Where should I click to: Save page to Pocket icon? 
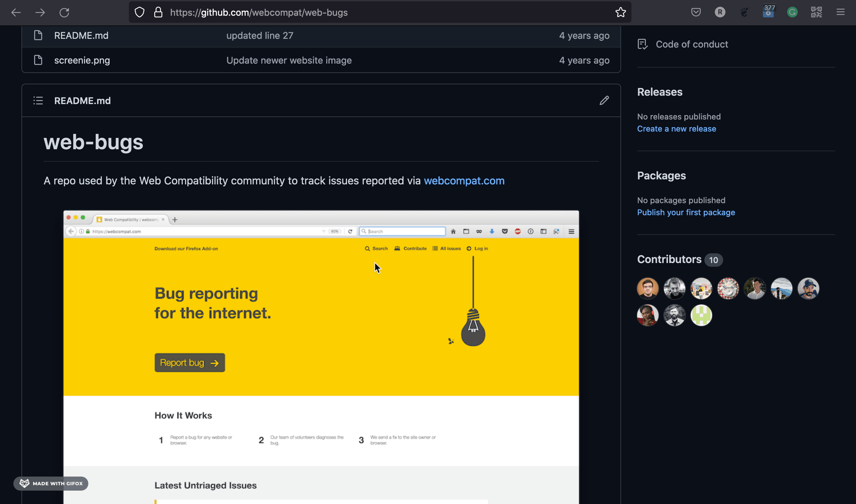click(x=696, y=13)
